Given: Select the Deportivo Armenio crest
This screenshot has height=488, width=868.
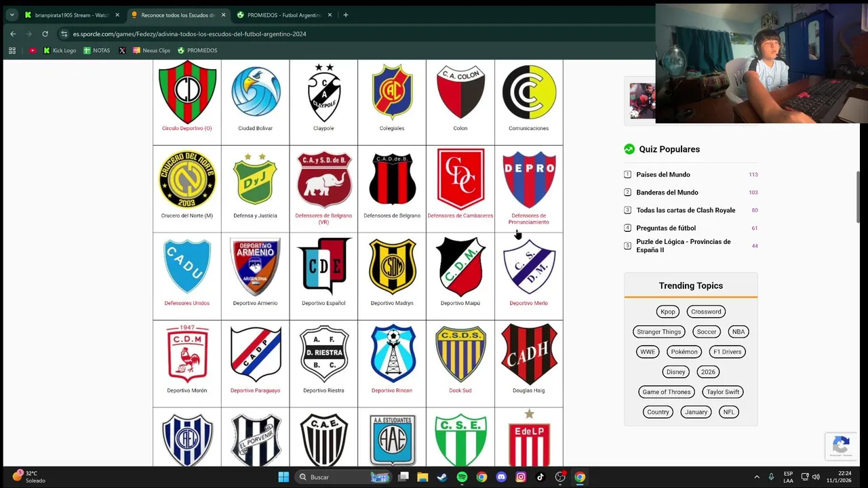Looking at the screenshot, I should (x=256, y=266).
